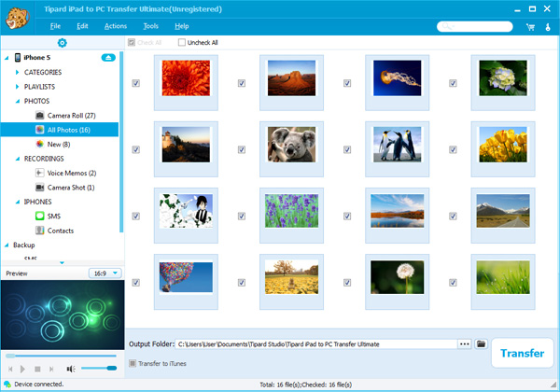Collapse the iPhone 5 tree node
Image resolution: width=560 pixels, height=392 pixels.
click(7, 58)
